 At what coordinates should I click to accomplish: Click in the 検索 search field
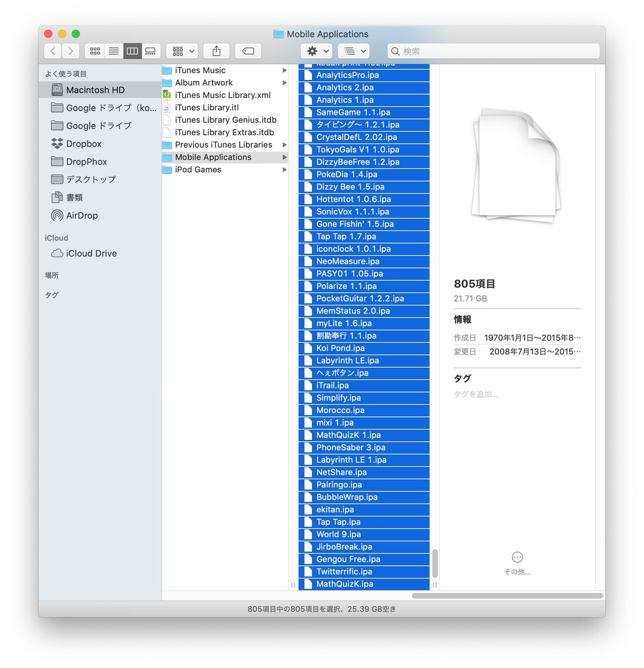tap(494, 51)
